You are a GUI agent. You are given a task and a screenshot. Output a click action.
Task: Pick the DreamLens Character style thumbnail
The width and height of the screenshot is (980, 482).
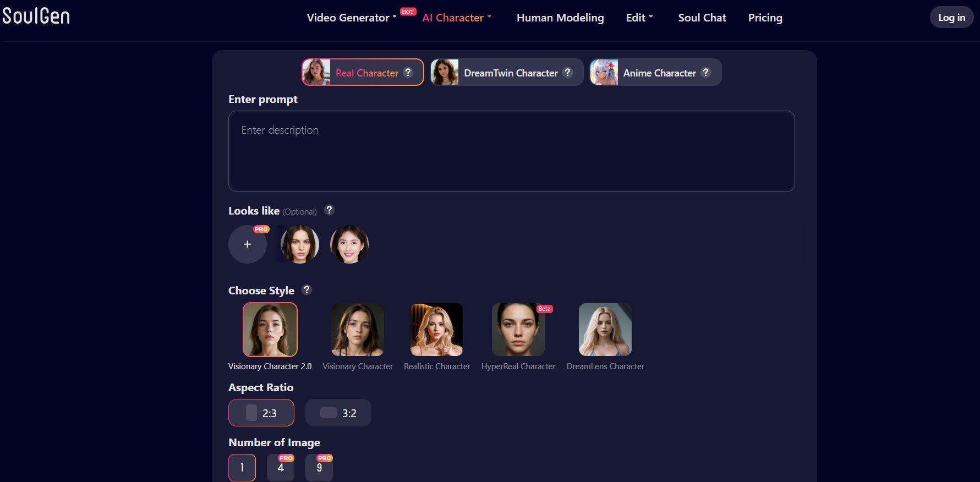[x=605, y=330]
